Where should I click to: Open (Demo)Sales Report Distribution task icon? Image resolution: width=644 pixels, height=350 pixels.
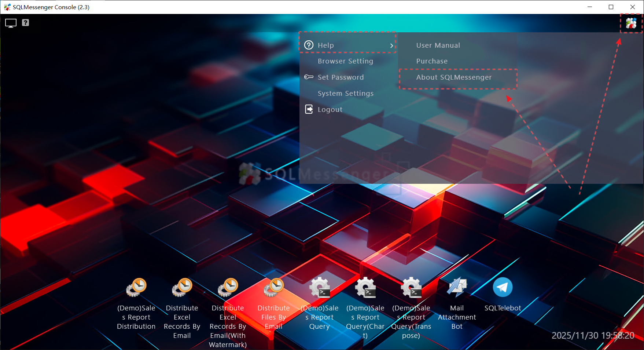[x=136, y=287]
